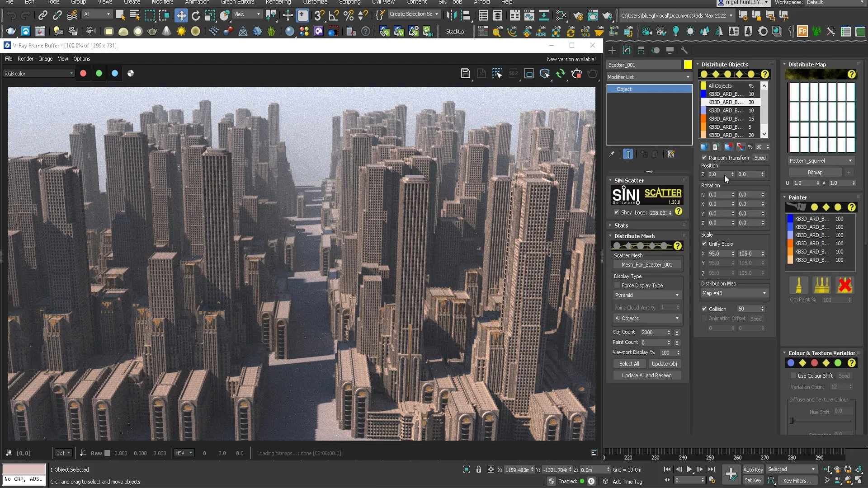This screenshot has width=868, height=488.
Task: Enable the Use Colour Shift checkbox
Action: 793,375
